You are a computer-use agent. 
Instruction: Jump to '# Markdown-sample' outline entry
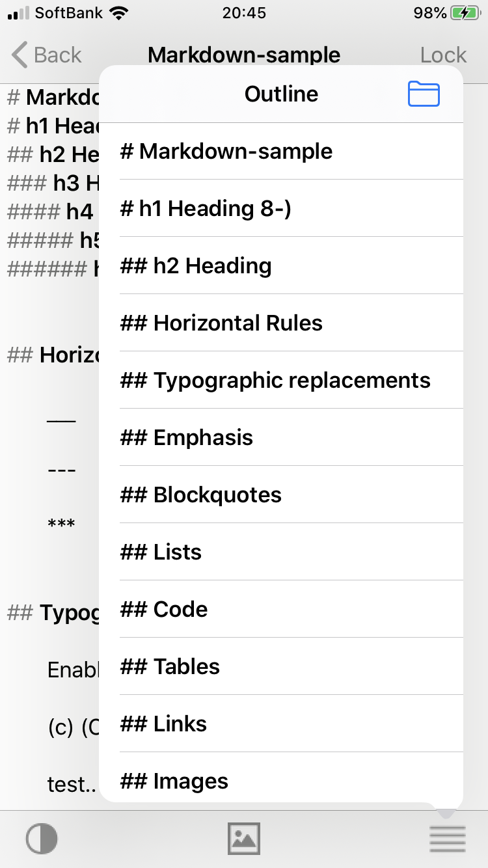click(x=281, y=151)
